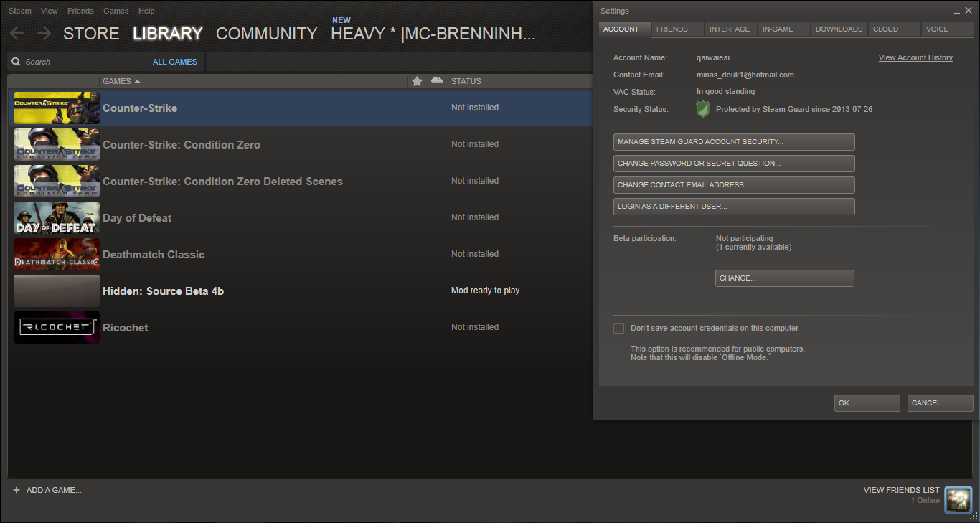This screenshot has height=523, width=980.
Task: Click Change Password or Secret Question button
Action: [x=734, y=164]
